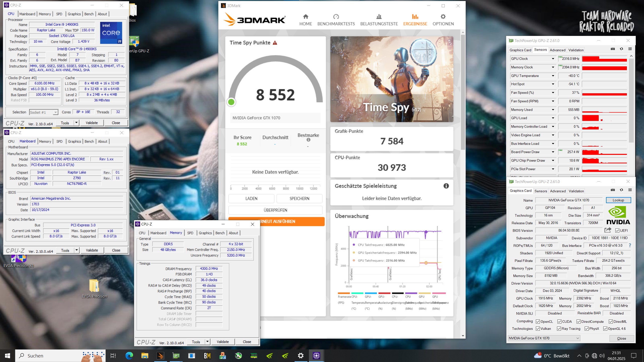Image resolution: width=644 pixels, height=362 pixels.
Task: Open Socket #1 selection dropdown in CPU-Z
Action: [44, 112]
